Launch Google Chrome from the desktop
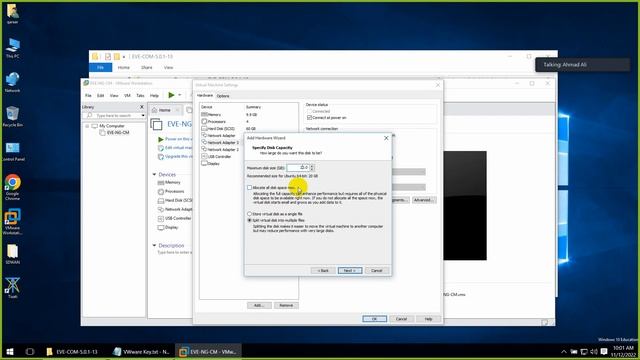640x360 pixels. pos(12,187)
